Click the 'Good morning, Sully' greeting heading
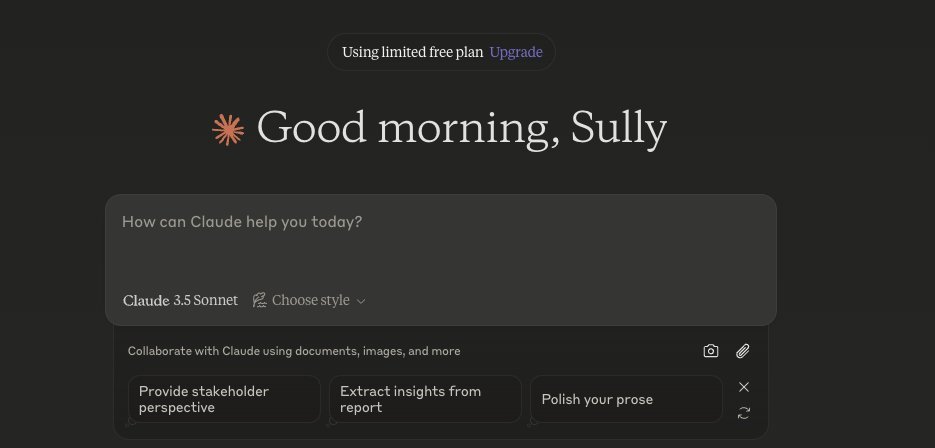This screenshot has height=448, width=935. pos(461,129)
